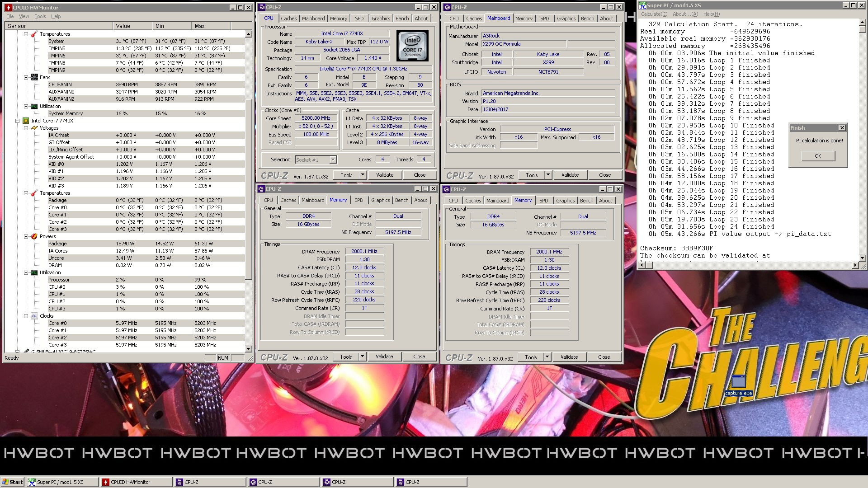Click the Super PI title bar icon
The height and width of the screenshot is (488, 868).
[x=642, y=5]
